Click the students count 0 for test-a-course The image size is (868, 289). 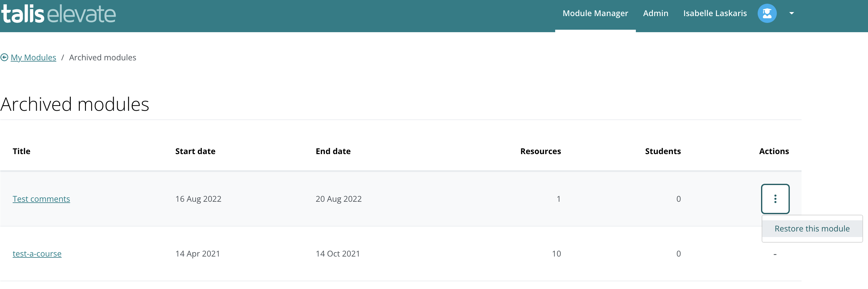click(x=678, y=254)
